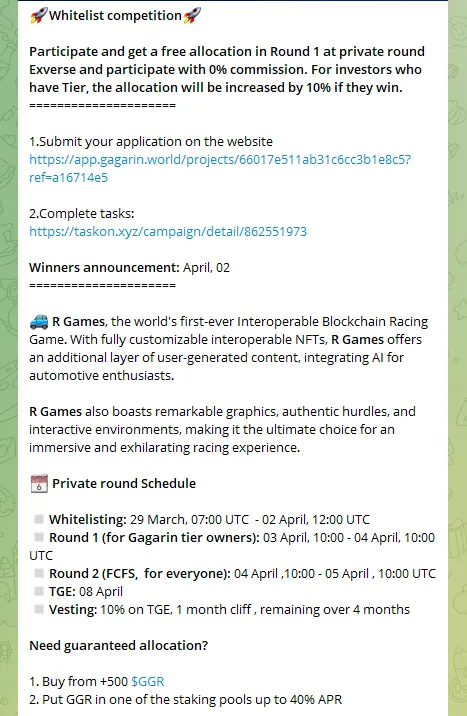The height and width of the screenshot is (716, 467).
Task: Click the Whitelist competition heading text
Action: click(115, 16)
